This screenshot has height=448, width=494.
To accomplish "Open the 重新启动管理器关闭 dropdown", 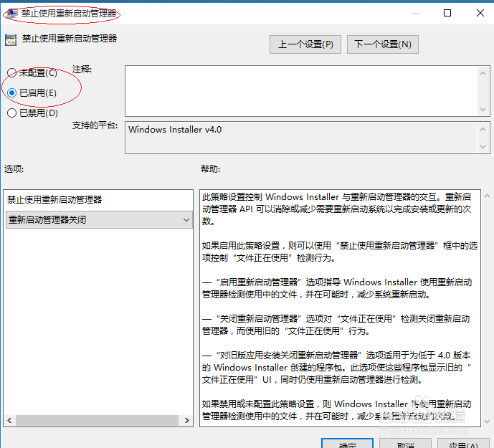I will click(x=99, y=219).
